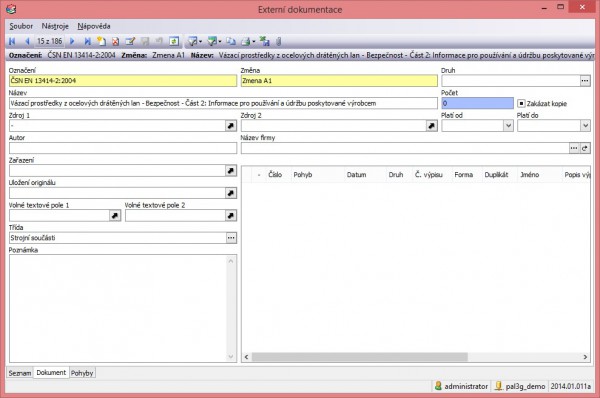Open the Soubor menu
Image resolution: width=600 pixels, height=398 pixels.
click(21, 26)
